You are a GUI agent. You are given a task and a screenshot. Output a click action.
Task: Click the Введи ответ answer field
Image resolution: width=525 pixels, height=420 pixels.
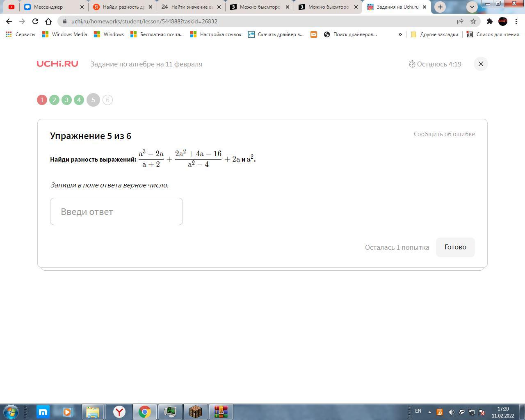click(116, 212)
